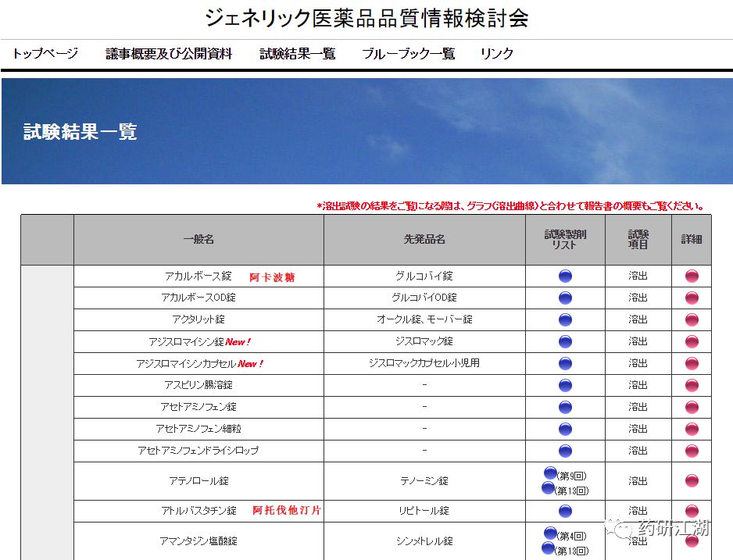The height and width of the screenshot is (560, 733).
Task: Select the アセトアミノフェンドライシロップ drug name
Action: point(198,451)
